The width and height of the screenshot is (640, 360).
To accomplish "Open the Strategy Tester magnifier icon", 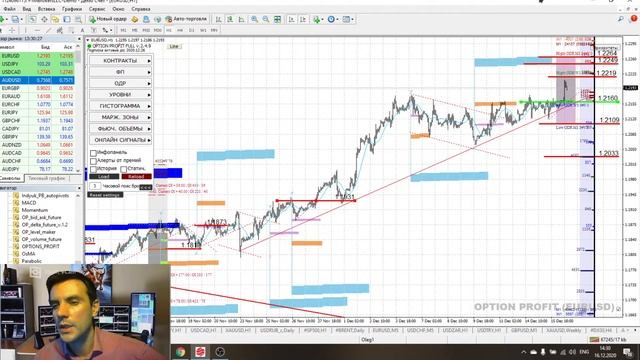I will (78, 19).
